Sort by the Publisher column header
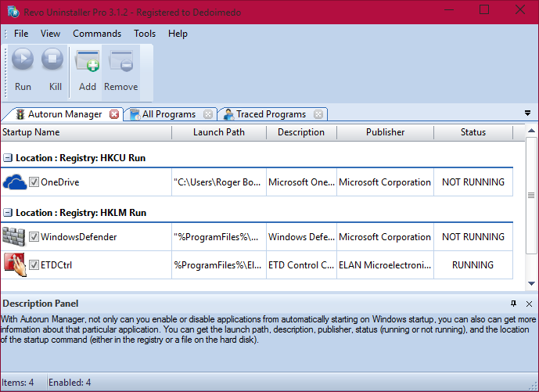The image size is (539, 392). 385,132
